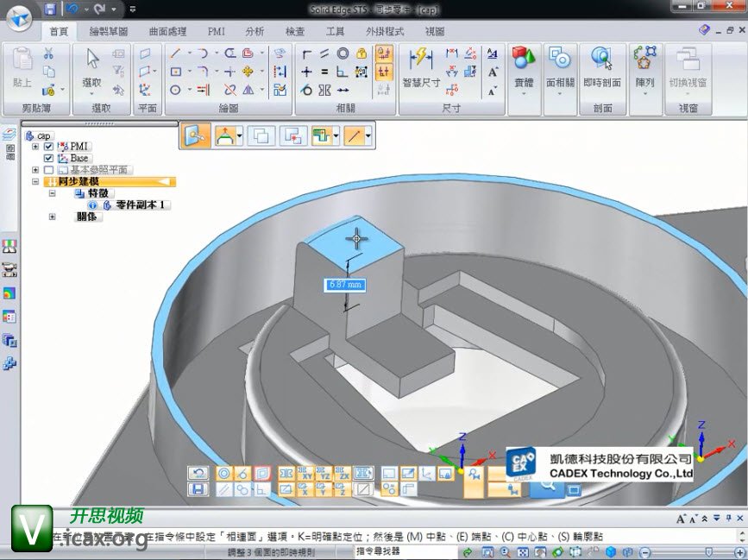Toggle the Coplanar live rule
Screen dimensions: 748x560
tap(262, 474)
